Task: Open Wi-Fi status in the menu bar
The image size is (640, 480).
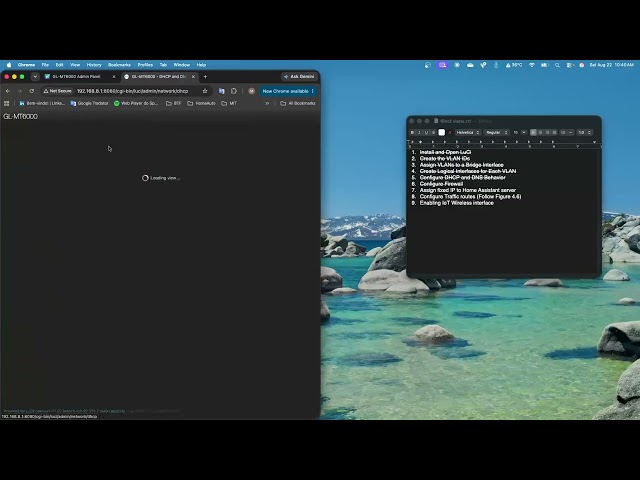Action: (x=531, y=65)
